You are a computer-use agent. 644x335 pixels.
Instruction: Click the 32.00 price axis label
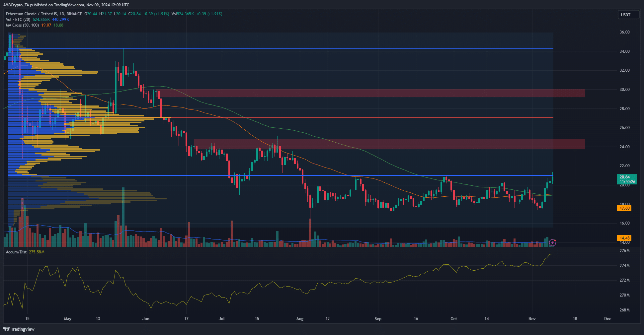coord(624,70)
